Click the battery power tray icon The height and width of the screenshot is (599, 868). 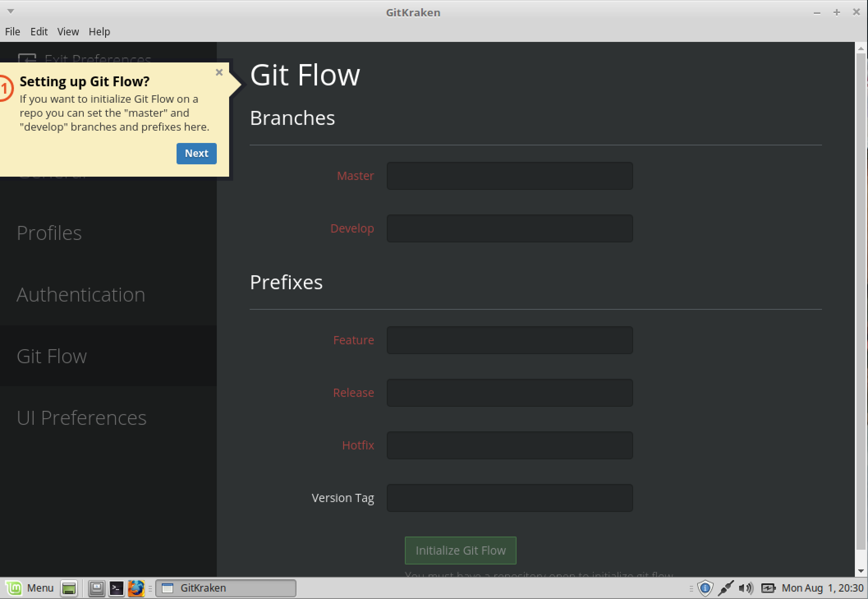[768, 588]
